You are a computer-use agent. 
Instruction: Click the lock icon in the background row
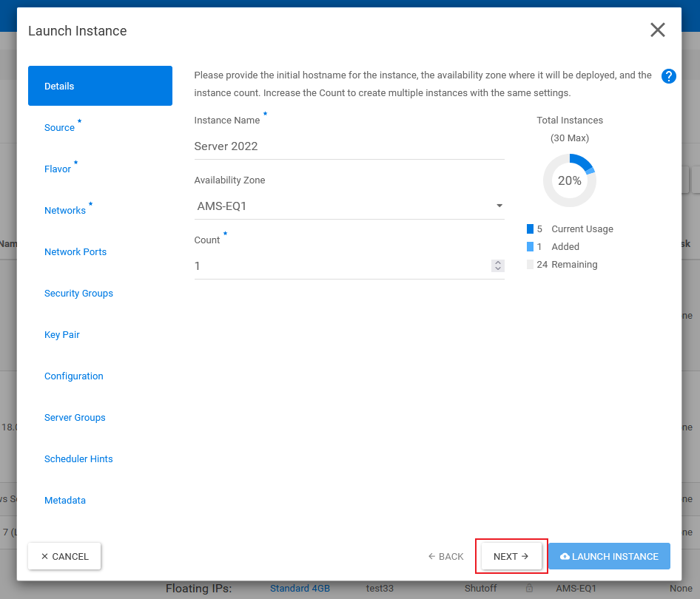coord(529,588)
